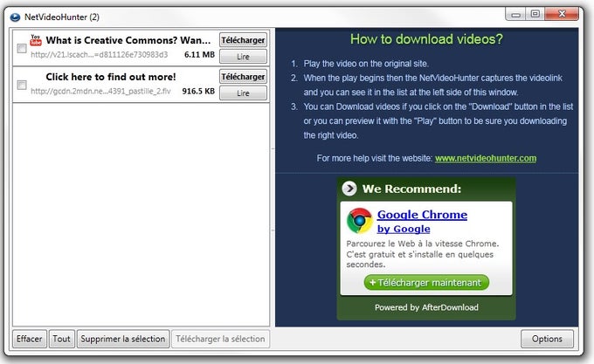
Task: Click the YouTube icon beside Creative Commons video
Action: click(x=36, y=40)
